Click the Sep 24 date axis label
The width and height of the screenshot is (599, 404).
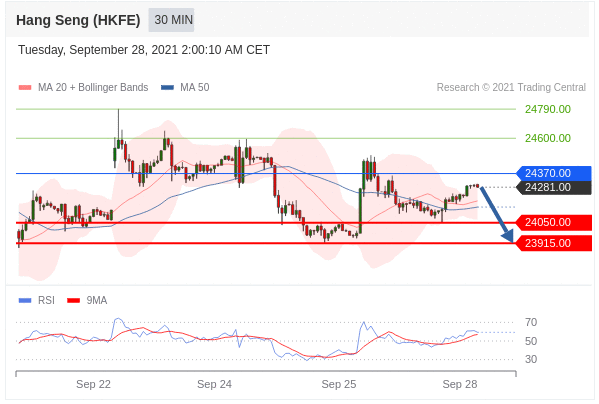click(x=214, y=384)
